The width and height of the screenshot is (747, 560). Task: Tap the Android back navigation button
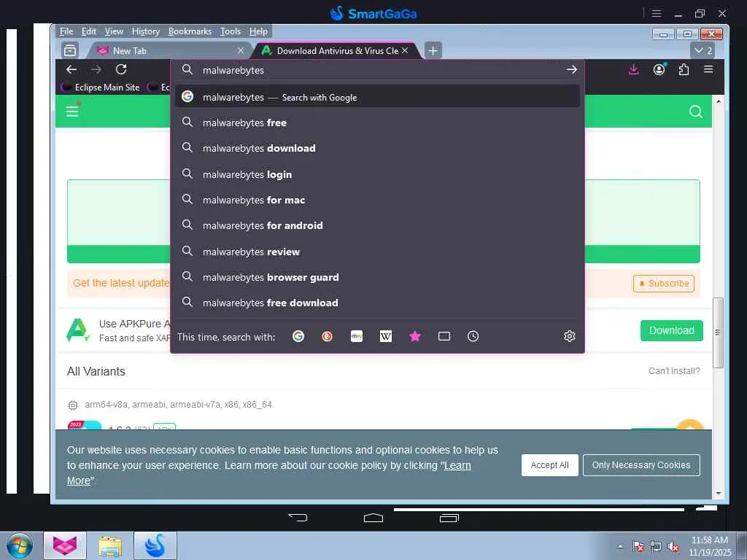tap(298, 518)
